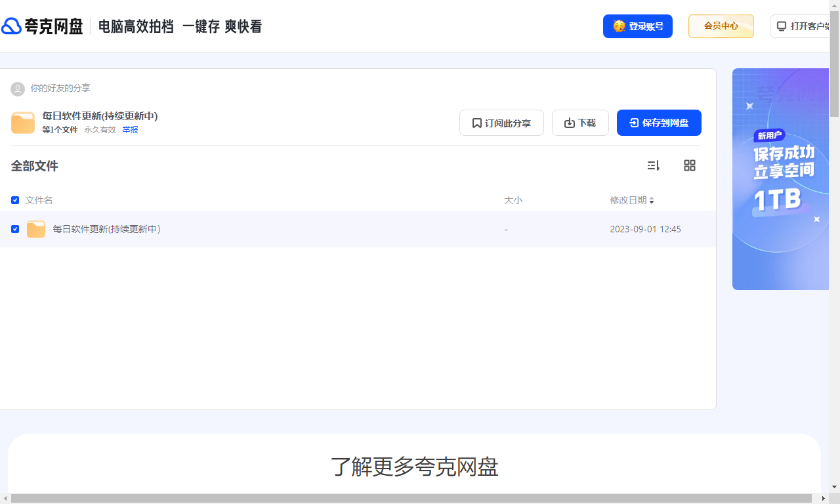Viewport: 840px width, 504px height.
Task: Open the sort order icon
Action: pyautogui.click(x=654, y=165)
